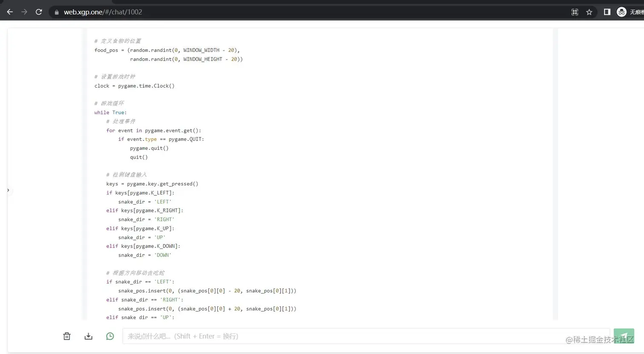Click "elif snake_dir == 'RIGHT':" line
This screenshot has width=644, height=354.
[x=145, y=300]
